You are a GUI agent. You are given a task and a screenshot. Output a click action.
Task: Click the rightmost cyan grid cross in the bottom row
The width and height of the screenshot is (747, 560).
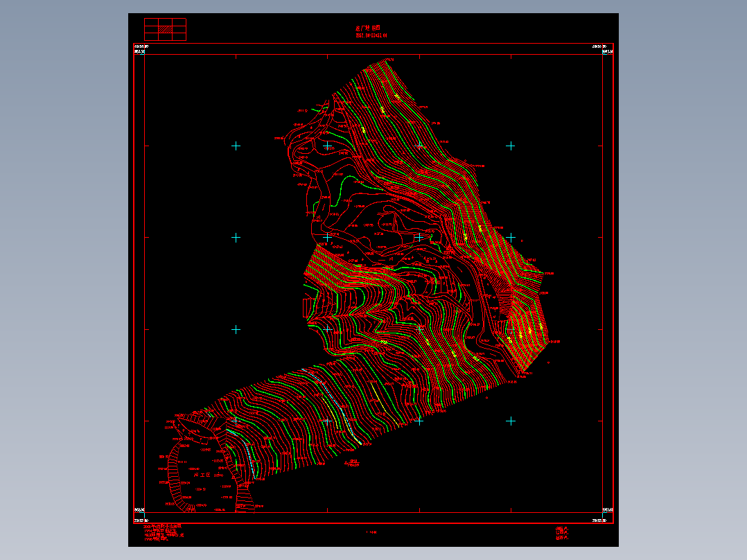click(511, 421)
